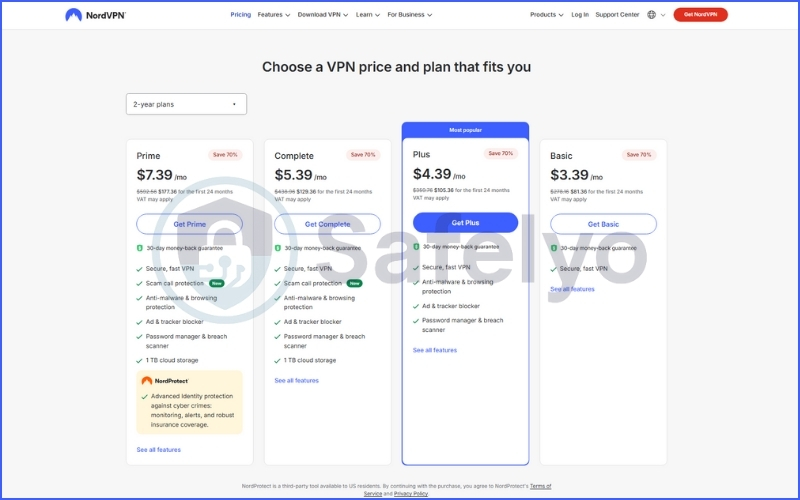Expand the Download VPN menu
The width and height of the screenshot is (800, 500).
click(323, 15)
